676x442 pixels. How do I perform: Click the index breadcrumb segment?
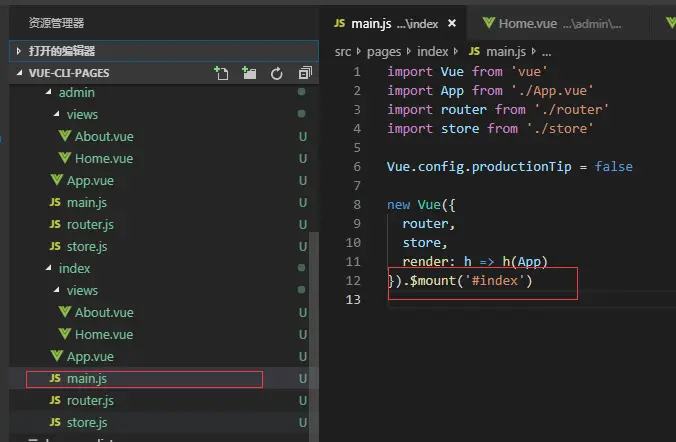[432, 51]
